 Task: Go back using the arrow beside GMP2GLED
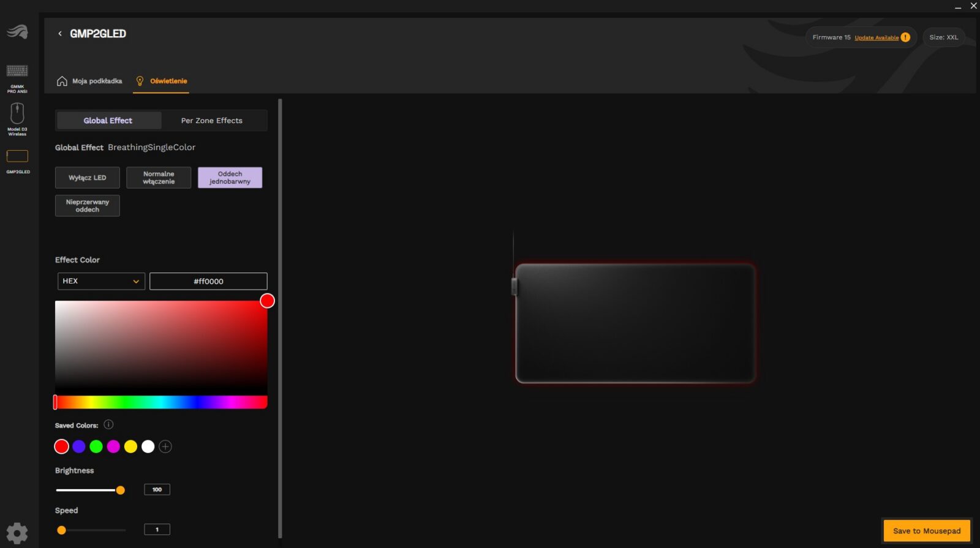[60, 34]
